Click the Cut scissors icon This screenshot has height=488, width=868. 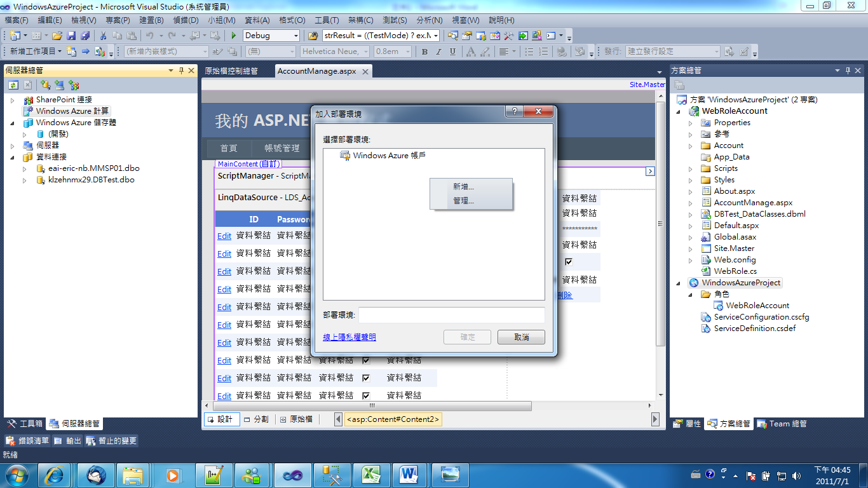pos(103,36)
